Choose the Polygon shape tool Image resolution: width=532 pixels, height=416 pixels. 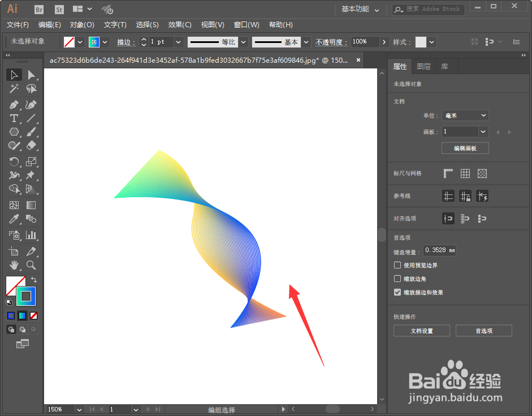(14, 132)
